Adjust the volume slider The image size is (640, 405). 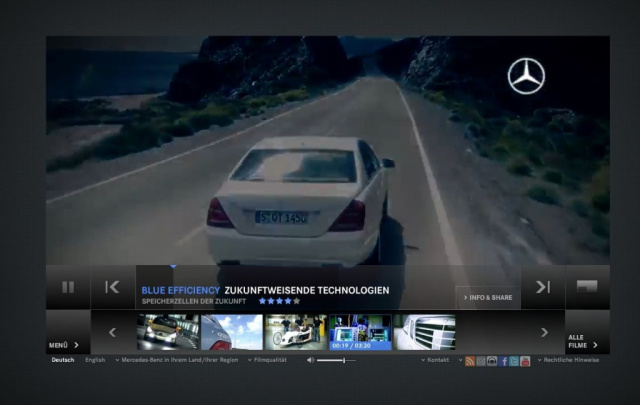click(x=335, y=360)
